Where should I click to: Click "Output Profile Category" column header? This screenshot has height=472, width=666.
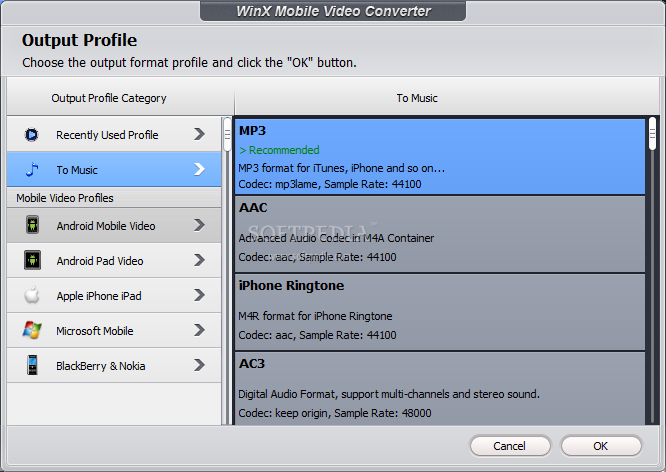coord(109,98)
